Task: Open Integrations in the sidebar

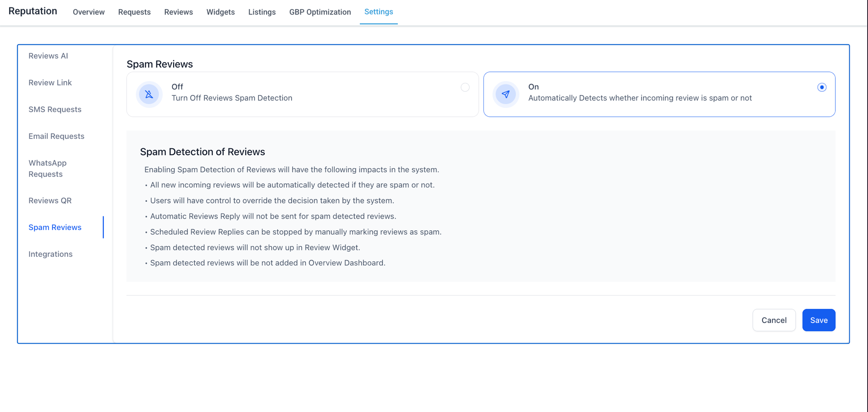Action: click(x=50, y=254)
